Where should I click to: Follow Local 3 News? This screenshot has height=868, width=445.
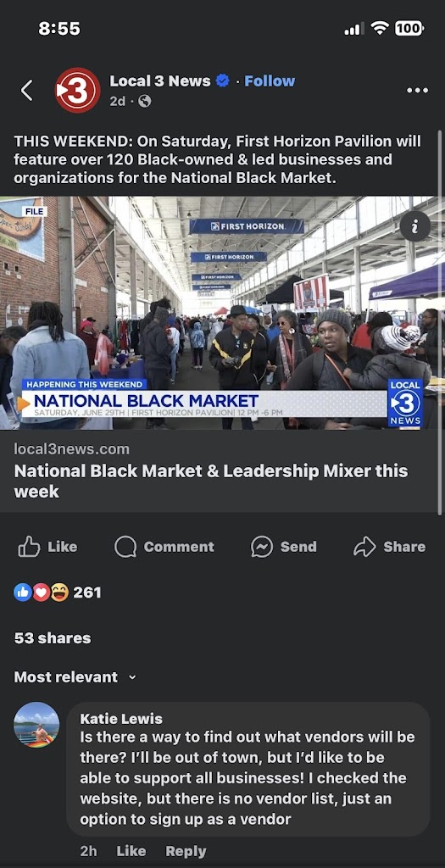pyautogui.click(x=270, y=81)
